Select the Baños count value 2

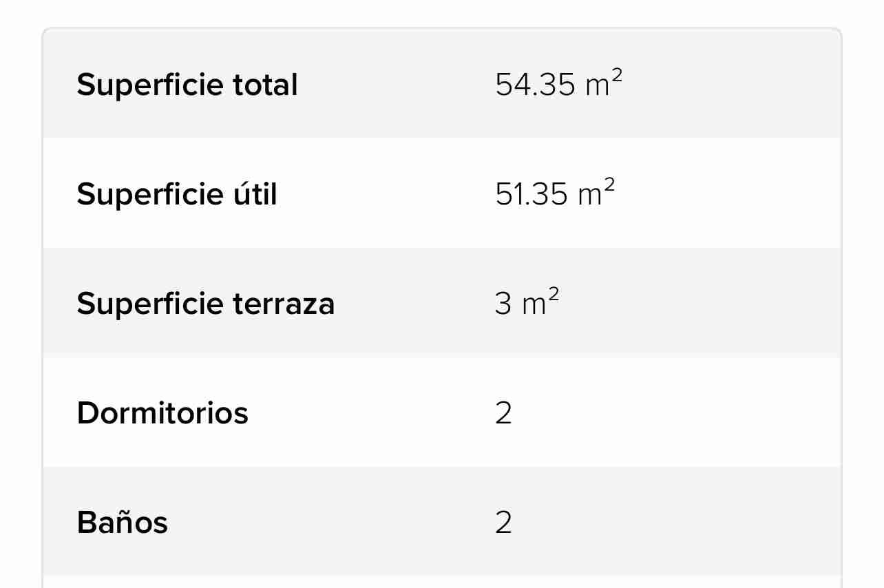tap(503, 523)
